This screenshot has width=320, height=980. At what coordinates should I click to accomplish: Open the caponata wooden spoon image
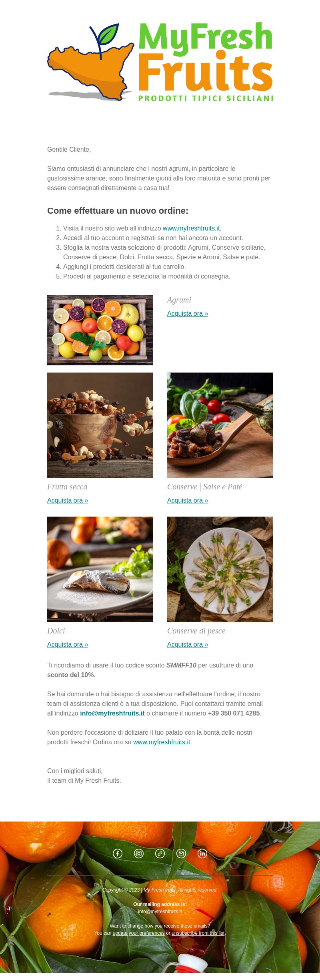click(x=220, y=425)
